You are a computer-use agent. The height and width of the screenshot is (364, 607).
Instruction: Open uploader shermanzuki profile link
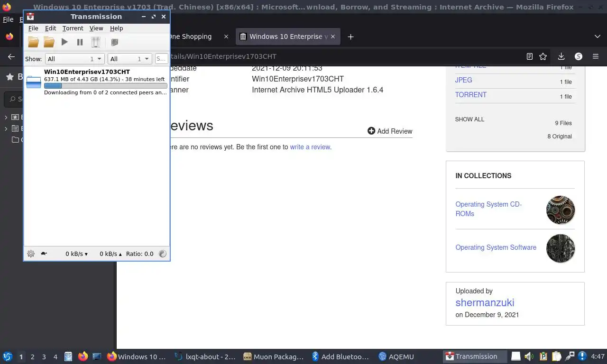(485, 302)
